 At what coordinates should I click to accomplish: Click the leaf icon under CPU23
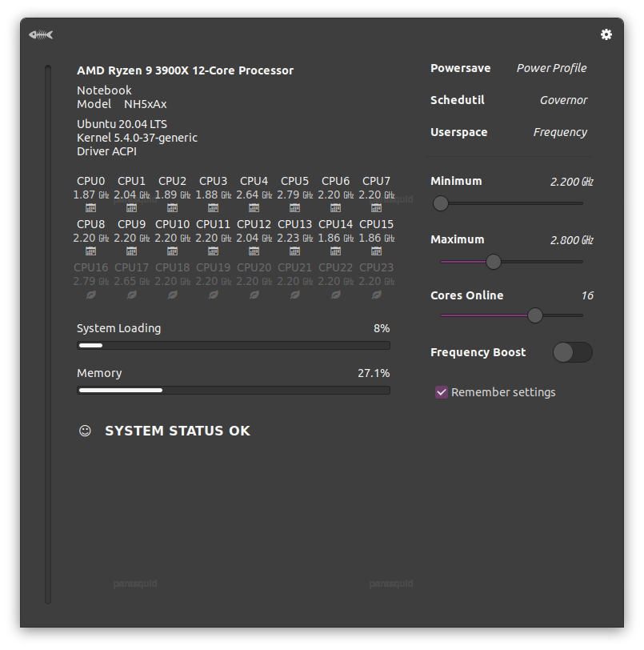pos(376,295)
